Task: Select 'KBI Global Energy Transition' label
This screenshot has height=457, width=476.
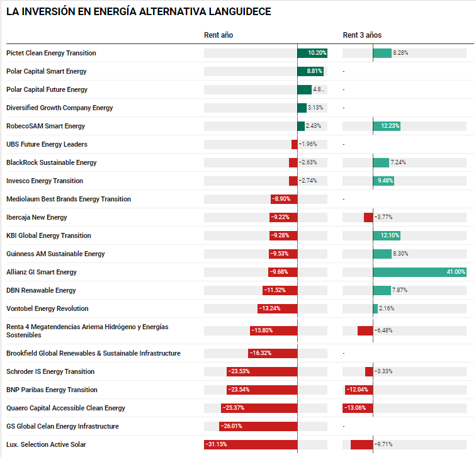Action: pos(48,235)
